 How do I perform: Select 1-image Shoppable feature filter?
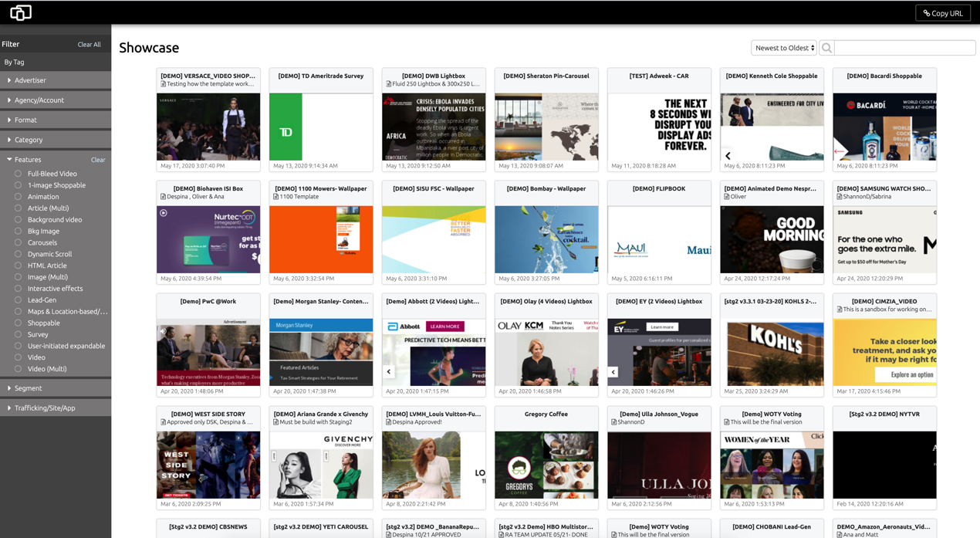tap(18, 185)
